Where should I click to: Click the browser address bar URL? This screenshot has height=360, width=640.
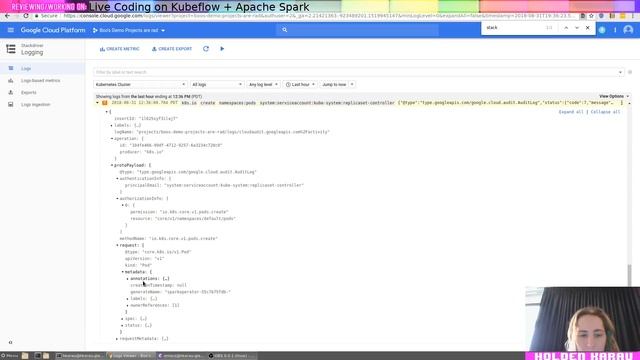[x=318, y=16]
